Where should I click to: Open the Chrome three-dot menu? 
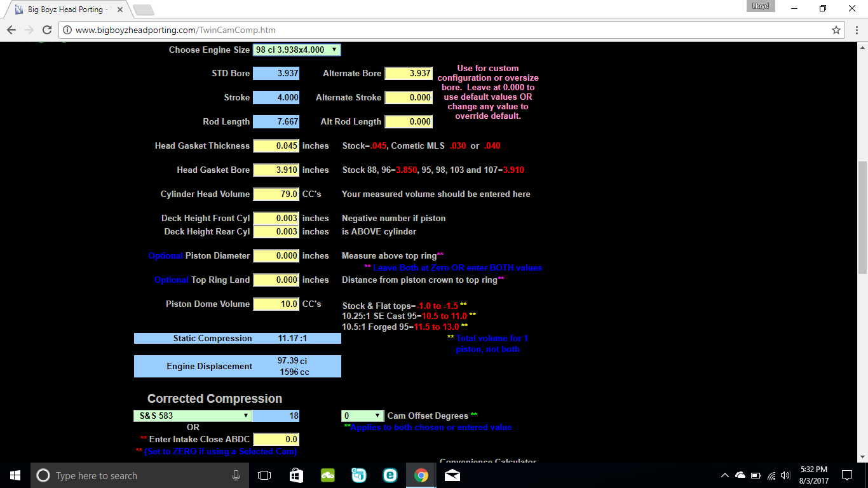point(855,30)
